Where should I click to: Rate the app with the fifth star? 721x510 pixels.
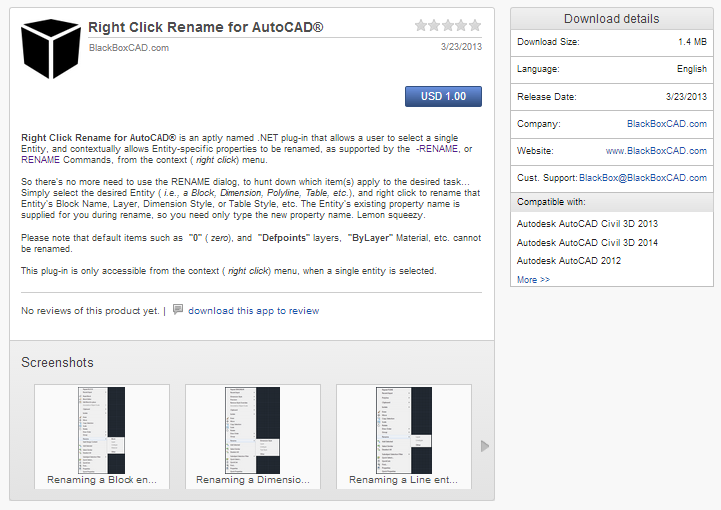click(x=475, y=25)
